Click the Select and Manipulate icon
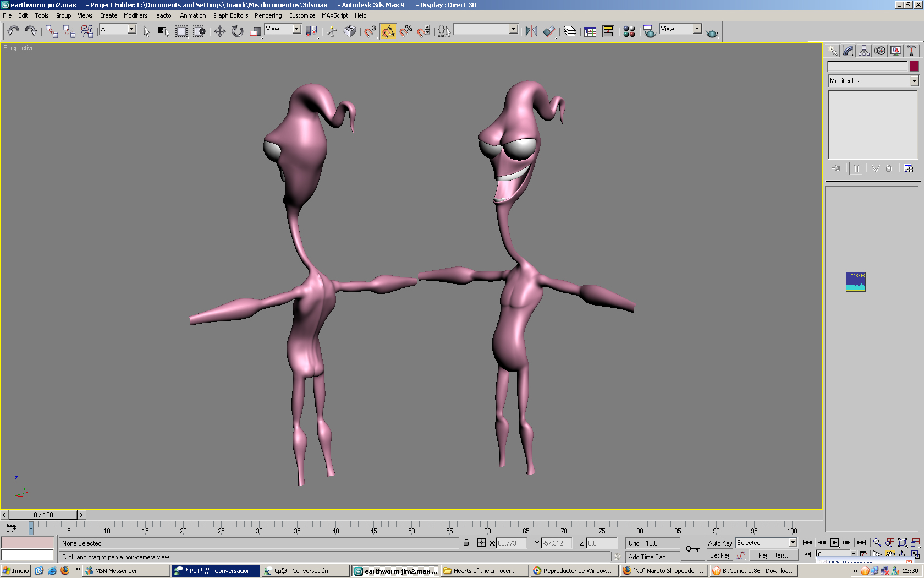This screenshot has height=578, width=924. [332, 31]
